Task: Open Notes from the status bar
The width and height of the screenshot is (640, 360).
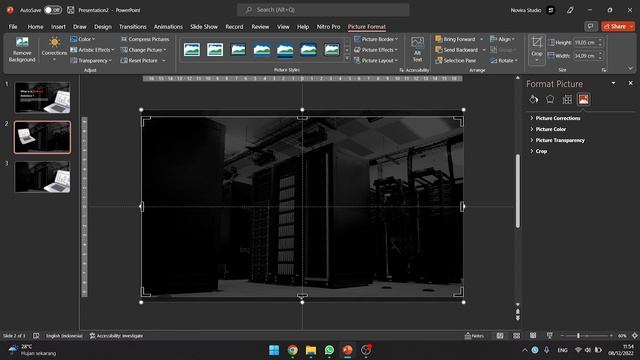Action: pyautogui.click(x=474, y=336)
